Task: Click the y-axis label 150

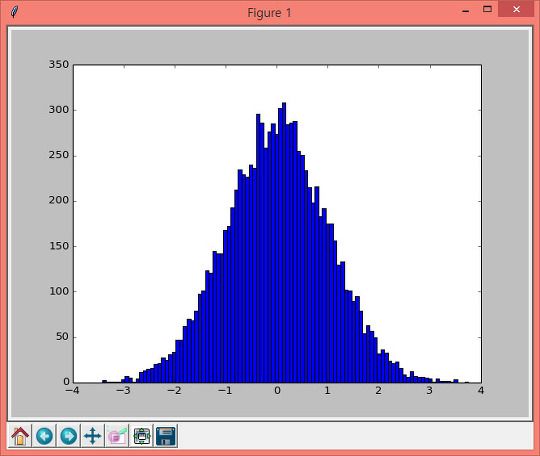Action: 59,246
